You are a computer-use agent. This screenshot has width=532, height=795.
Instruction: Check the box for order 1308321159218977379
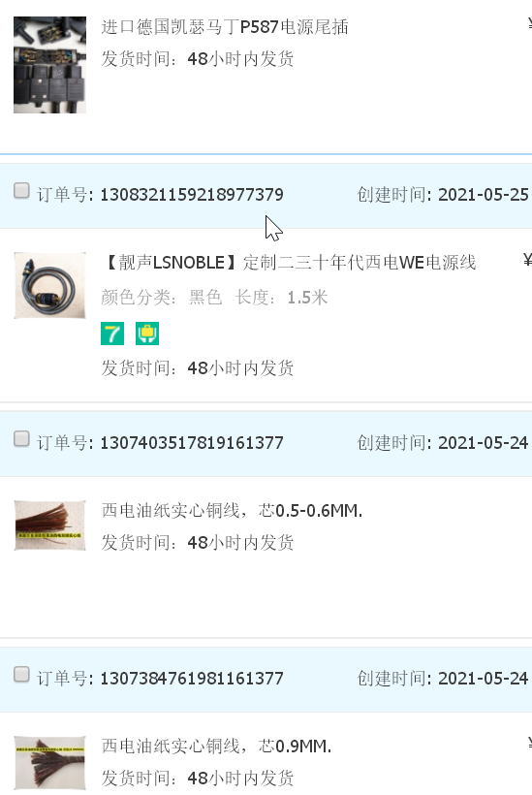(x=21, y=191)
